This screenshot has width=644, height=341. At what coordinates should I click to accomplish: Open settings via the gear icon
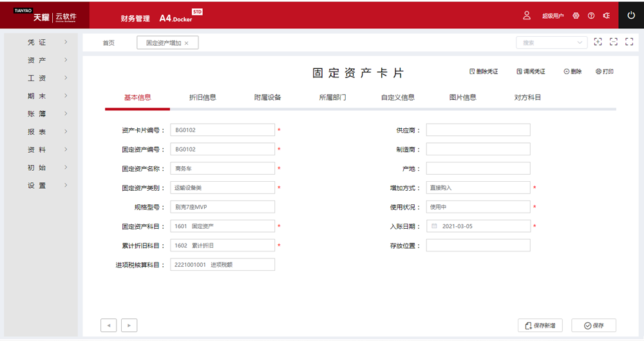coord(576,15)
